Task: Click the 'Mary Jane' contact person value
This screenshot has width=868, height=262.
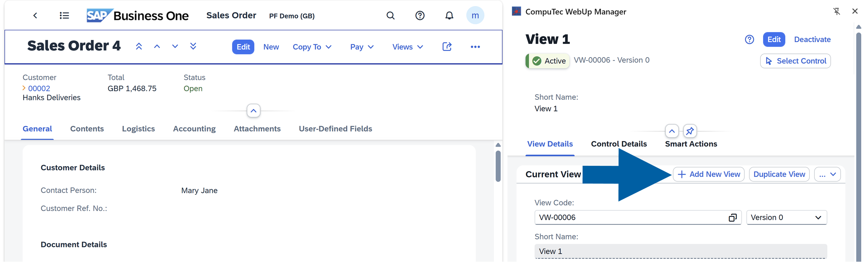Action: point(199,190)
